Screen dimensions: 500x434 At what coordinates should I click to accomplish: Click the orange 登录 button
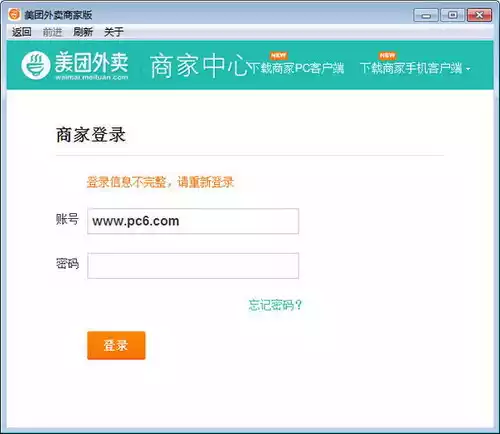coord(116,345)
